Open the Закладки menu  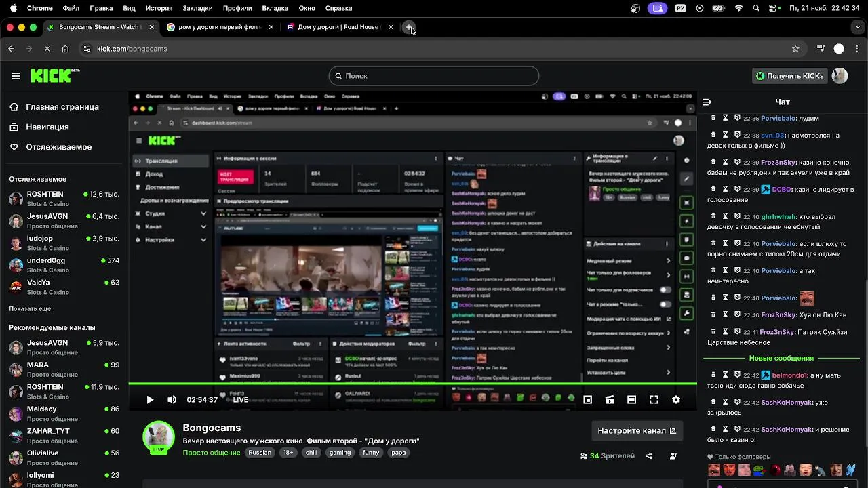click(197, 8)
